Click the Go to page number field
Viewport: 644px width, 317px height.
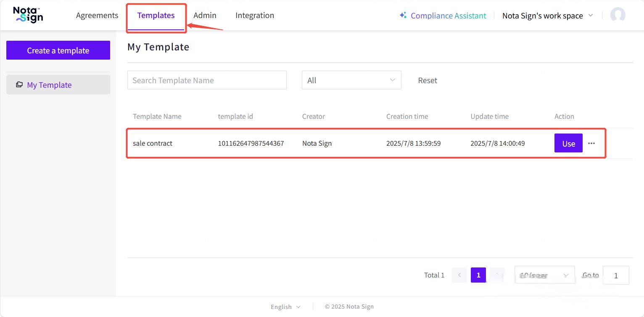pos(616,275)
